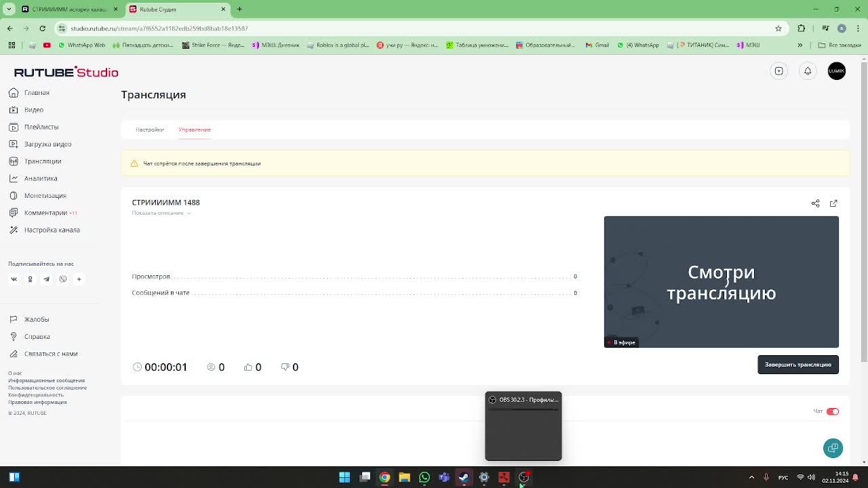Show more bookmarks chevron
Image resolution: width=868 pixels, height=488 pixels.
pyautogui.click(x=800, y=45)
